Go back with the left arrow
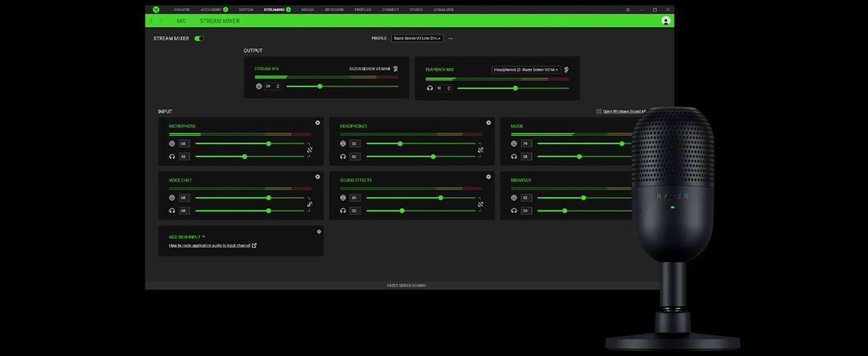The height and width of the screenshot is (356, 868). [x=150, y=21]
